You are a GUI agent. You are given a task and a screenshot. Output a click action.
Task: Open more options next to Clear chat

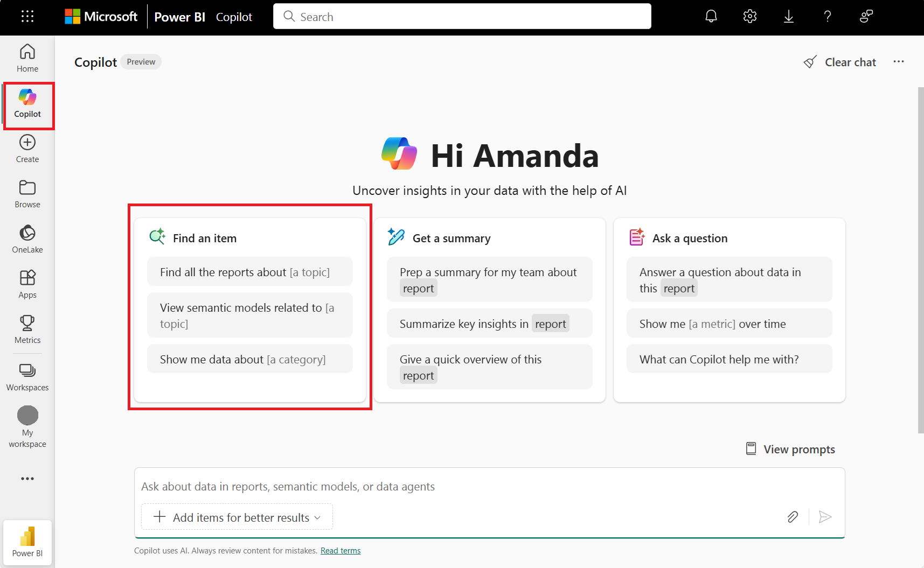(x=899, y=62)
